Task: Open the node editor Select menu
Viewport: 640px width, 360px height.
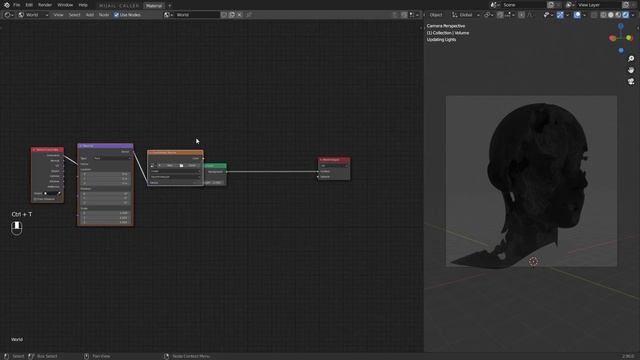Action: pyautogui.click(x=74, y=15)
